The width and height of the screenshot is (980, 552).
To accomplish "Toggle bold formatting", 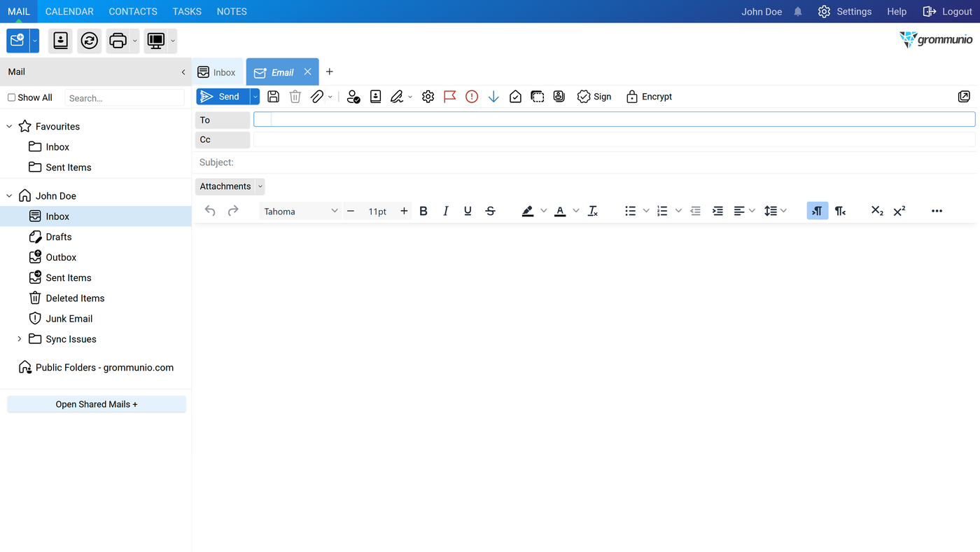I will tap(423, 211).
